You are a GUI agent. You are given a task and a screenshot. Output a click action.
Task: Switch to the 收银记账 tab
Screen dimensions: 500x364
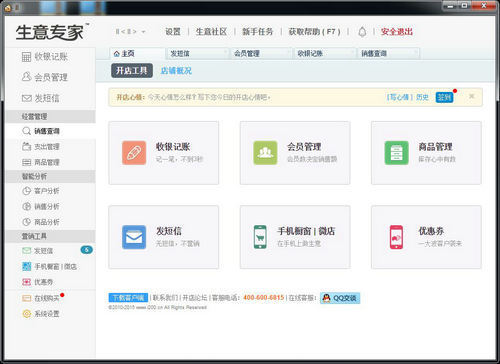click(x=325, y=53)
